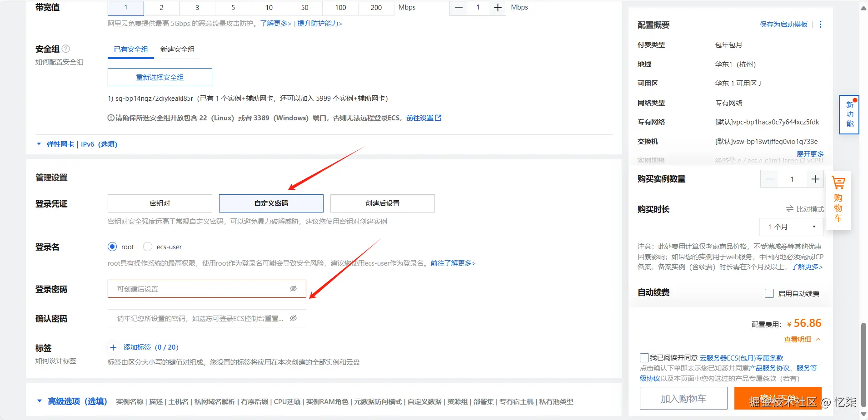Select bandwidth value 100 Mbps
This screenshot has height=420, width=868.
[x=340, y=7]
